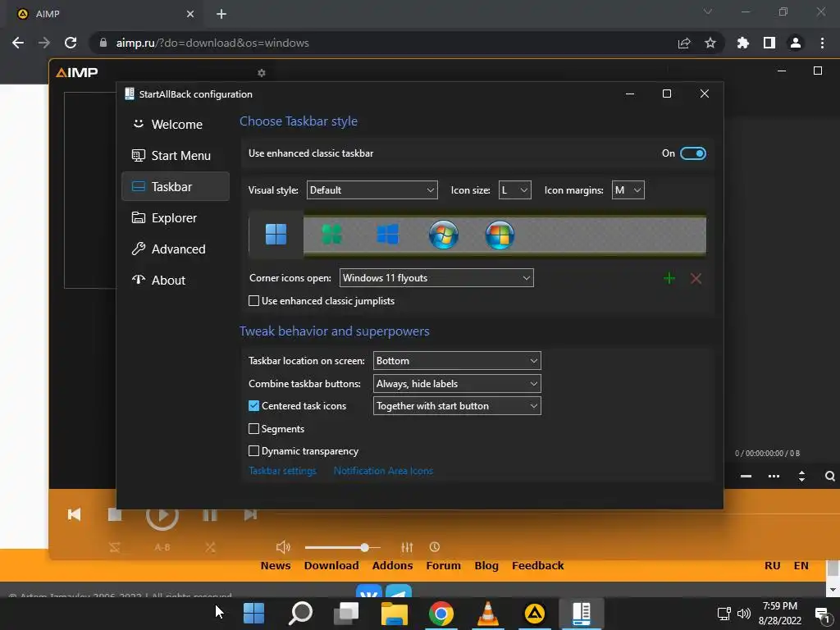Select the Windows 11 start button style
This screenshot has height=630, width=840.
pos(276,234)
